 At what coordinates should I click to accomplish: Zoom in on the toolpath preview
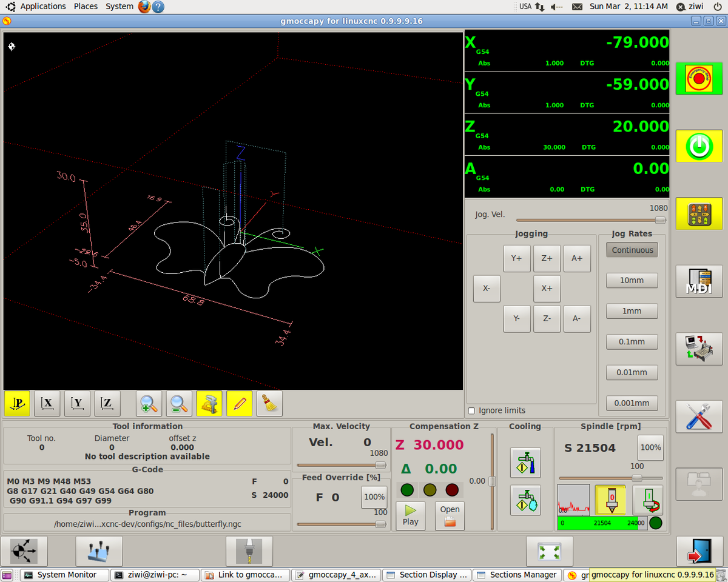point(149,403)
